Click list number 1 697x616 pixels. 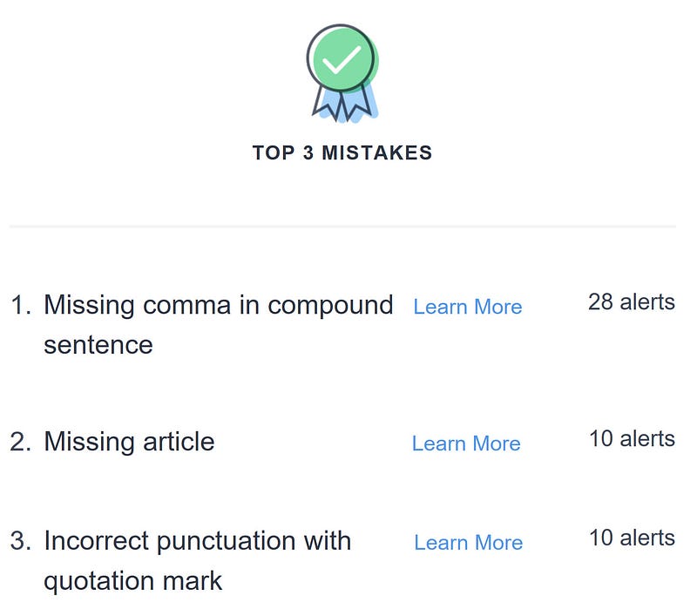(20, 306)
